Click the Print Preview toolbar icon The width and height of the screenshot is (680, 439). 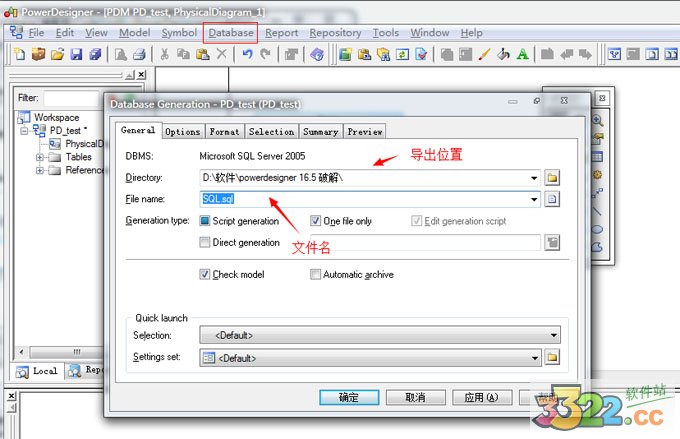(121, 54)
